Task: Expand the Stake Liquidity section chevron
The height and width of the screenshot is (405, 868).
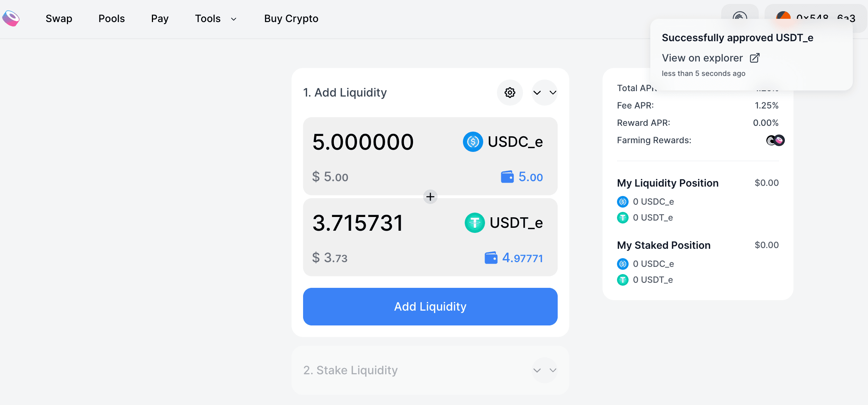Action: 545,370
